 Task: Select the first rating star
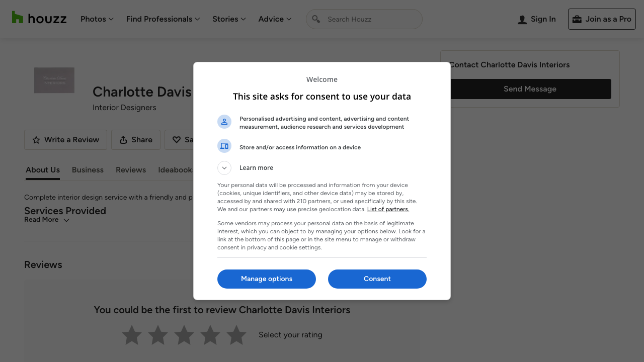click(x=132, y=335)
